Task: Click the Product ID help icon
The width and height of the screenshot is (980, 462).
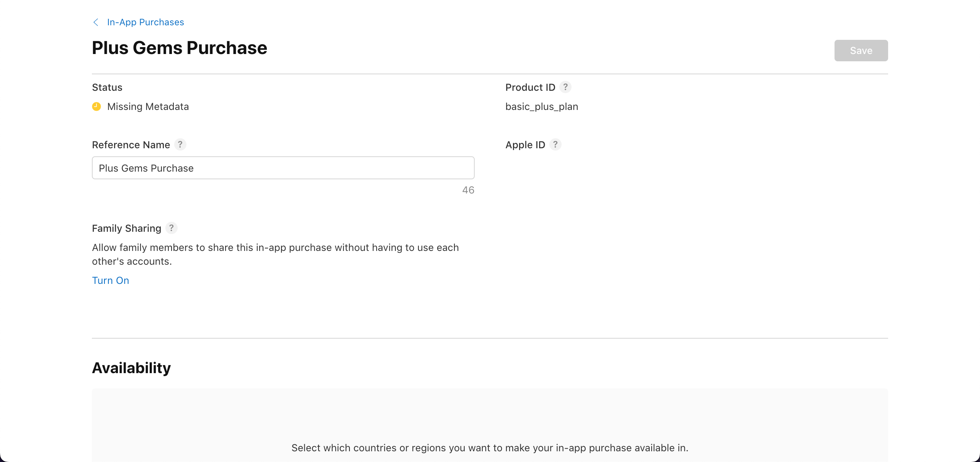Action: (565, 87)
